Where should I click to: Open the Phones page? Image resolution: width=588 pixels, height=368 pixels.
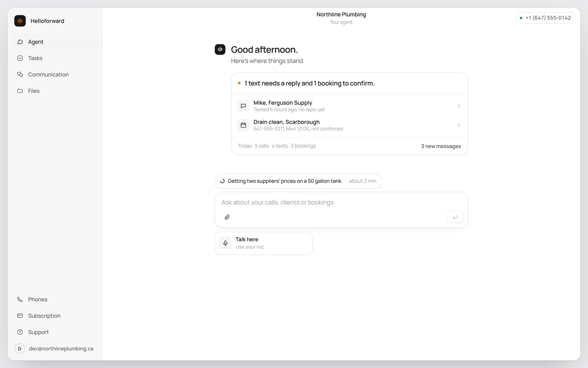[x=55, y=299]
